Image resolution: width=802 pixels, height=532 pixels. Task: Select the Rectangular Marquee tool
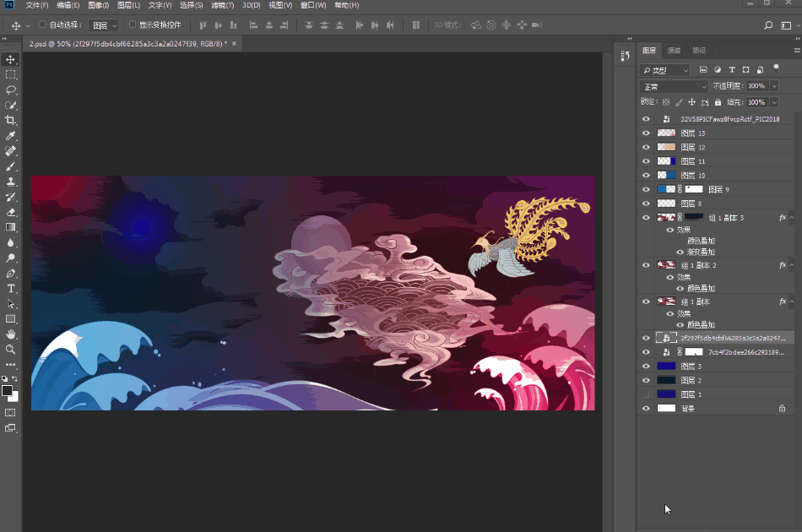pos(10,74)
